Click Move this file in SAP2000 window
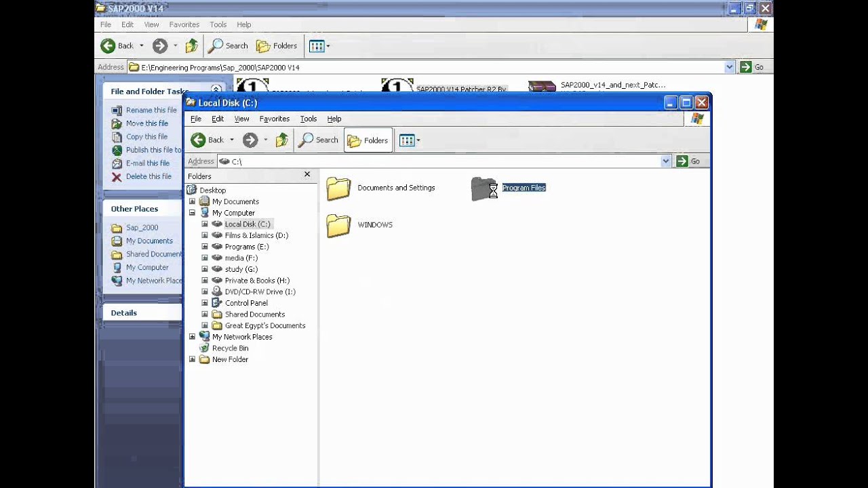The height and width of the screenshot is (488, 868). click(x=147, y=123)
